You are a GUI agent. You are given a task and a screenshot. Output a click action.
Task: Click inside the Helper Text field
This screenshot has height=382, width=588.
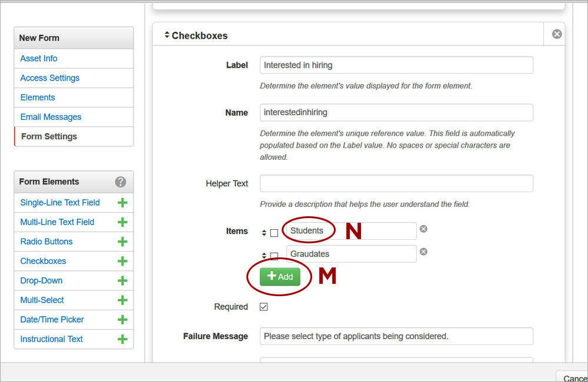[396, 183]
